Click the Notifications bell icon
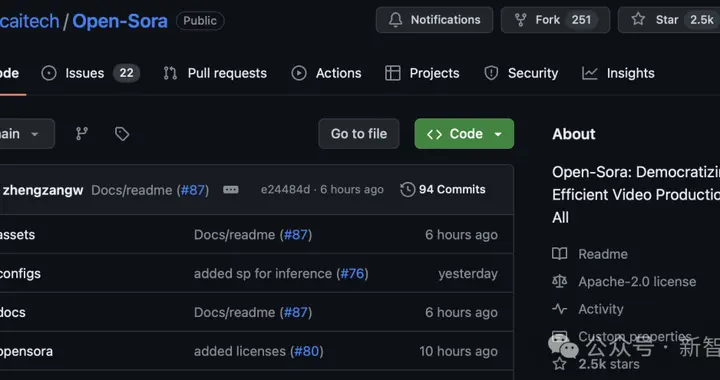The height and width of the screenshot is (380, 720). 395,20
